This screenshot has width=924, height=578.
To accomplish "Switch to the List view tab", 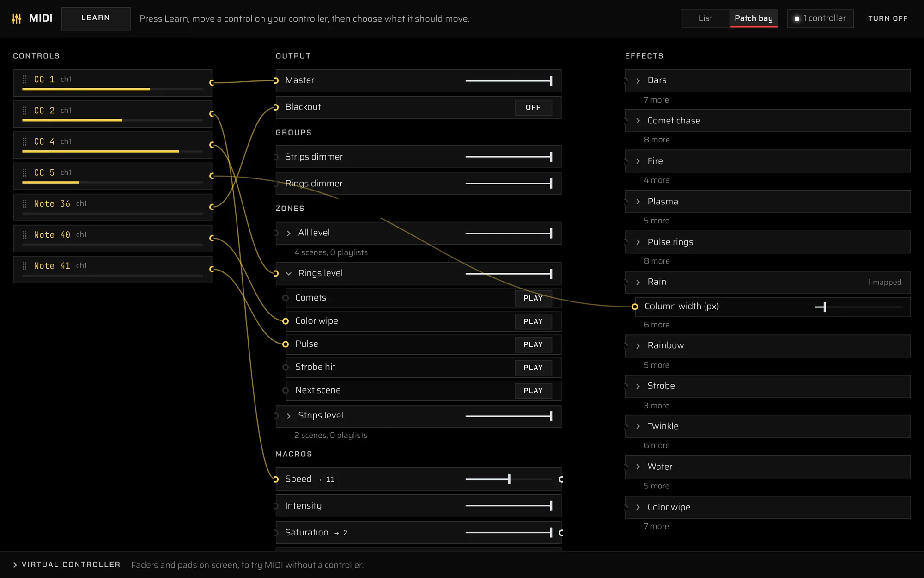I will 705,18.
